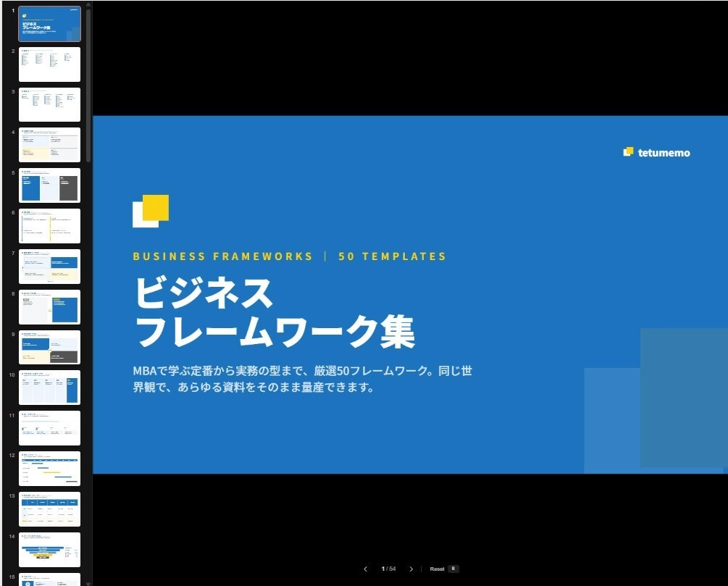Select slide 15 thumbnail
The height and width of the screenshot is (586, 728).
50,579
